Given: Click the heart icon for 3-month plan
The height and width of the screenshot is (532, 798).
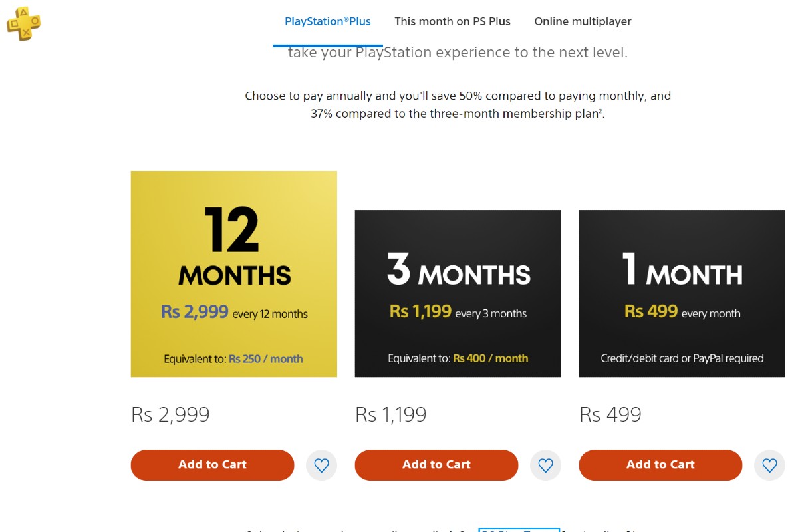Looking at the screenshot, I should (545, 465).
